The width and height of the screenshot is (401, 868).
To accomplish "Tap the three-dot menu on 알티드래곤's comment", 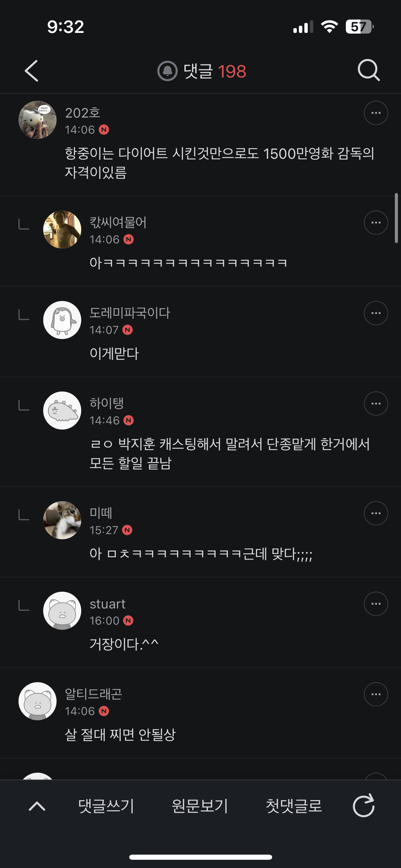I will click(x=376, y=695).
